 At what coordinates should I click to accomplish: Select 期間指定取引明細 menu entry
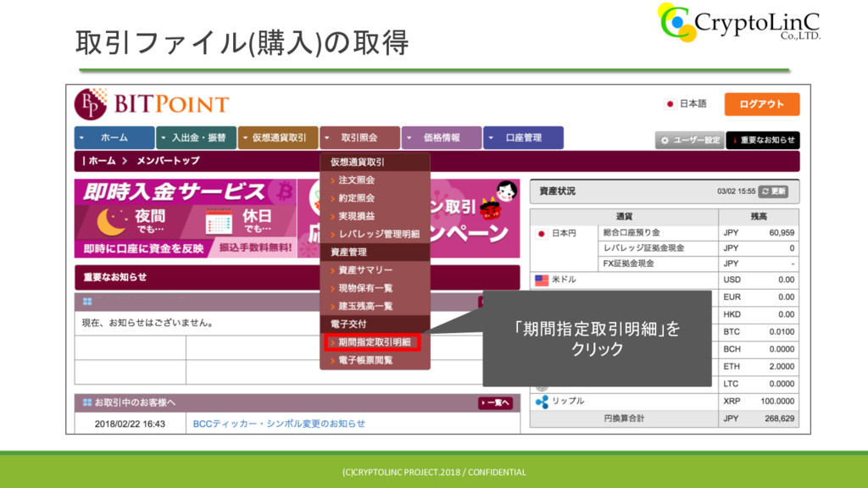click(373, 342)
